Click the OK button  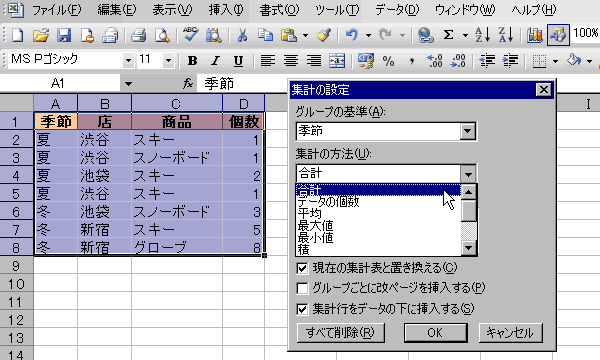(435, 332)
